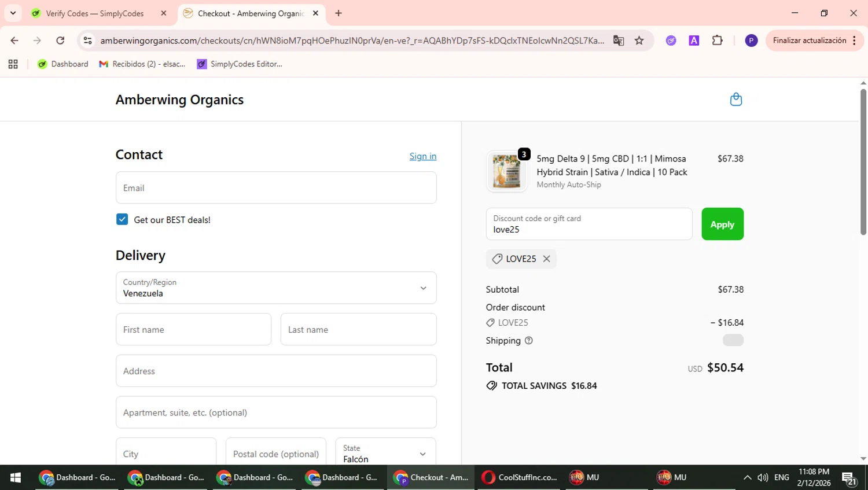The height and width of the screenshot is (490, 868).
Task: Click the browser back arrow
Action: tap(14, 40)
